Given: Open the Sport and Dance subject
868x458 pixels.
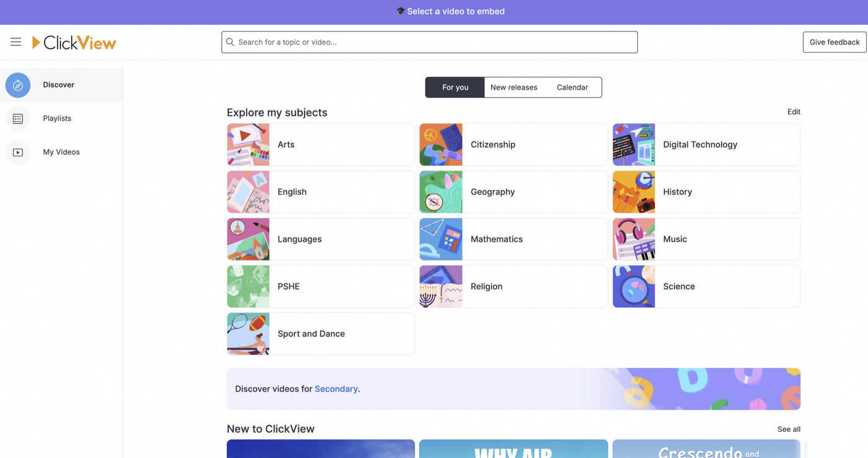Looking at the screenshot, I should click(x=321, y=334).
